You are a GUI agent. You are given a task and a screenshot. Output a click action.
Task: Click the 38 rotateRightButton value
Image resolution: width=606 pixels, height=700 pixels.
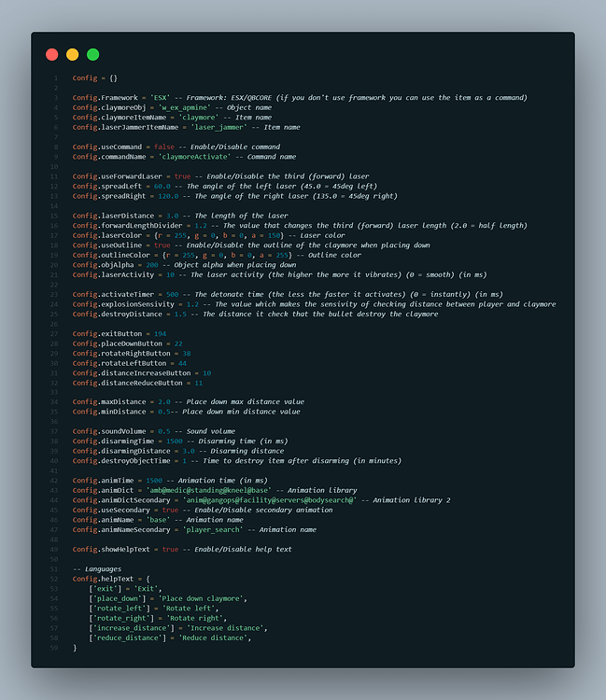coord(187,353)
